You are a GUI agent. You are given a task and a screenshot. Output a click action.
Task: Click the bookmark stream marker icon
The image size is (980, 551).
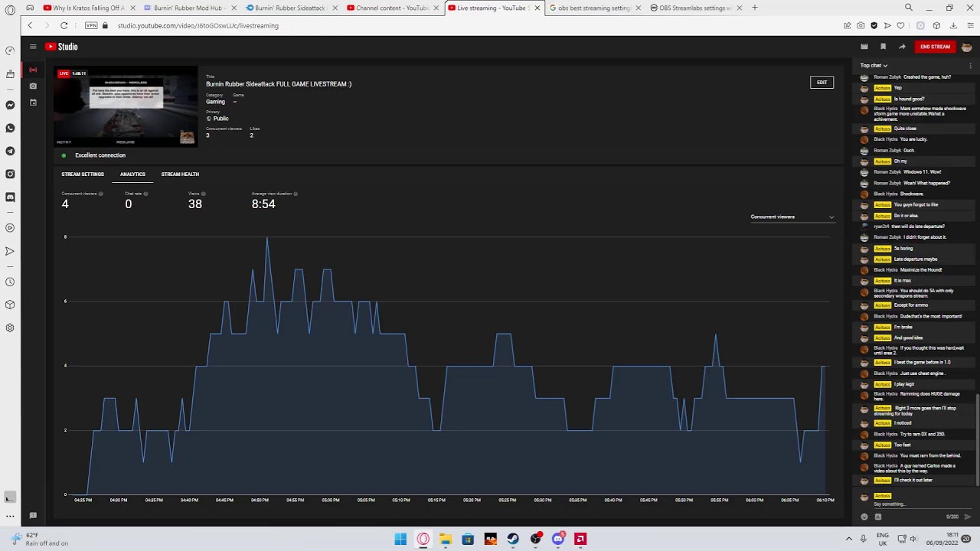883,47
